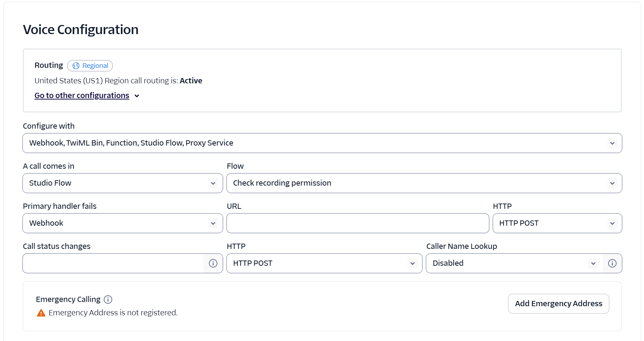
Task: Open the A call comes in dropdown
Action: (122, 183)
